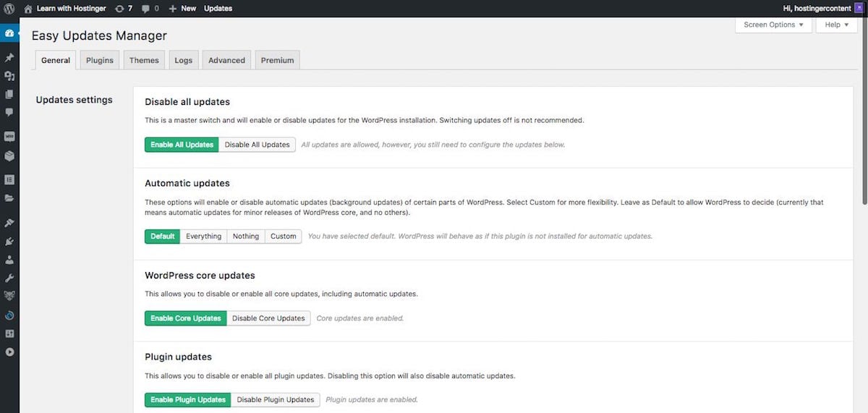Click the plus New content icon
Viewport: 868px width, 413px height.
[x=172, y=9]
